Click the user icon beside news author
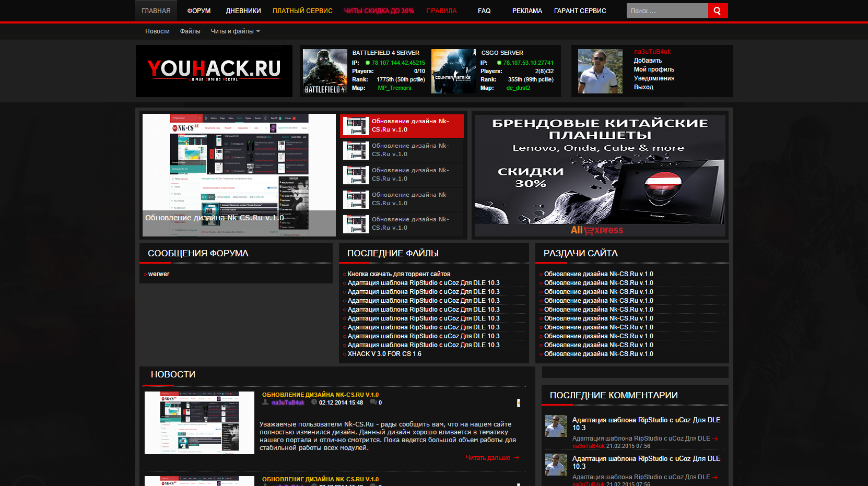The image size is (868, 486). click(265, 402)
